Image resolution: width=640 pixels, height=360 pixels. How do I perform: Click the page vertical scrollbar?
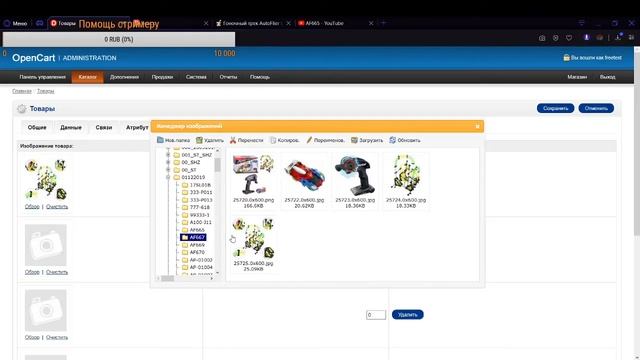pyautogui.click(x=636, y=143)
